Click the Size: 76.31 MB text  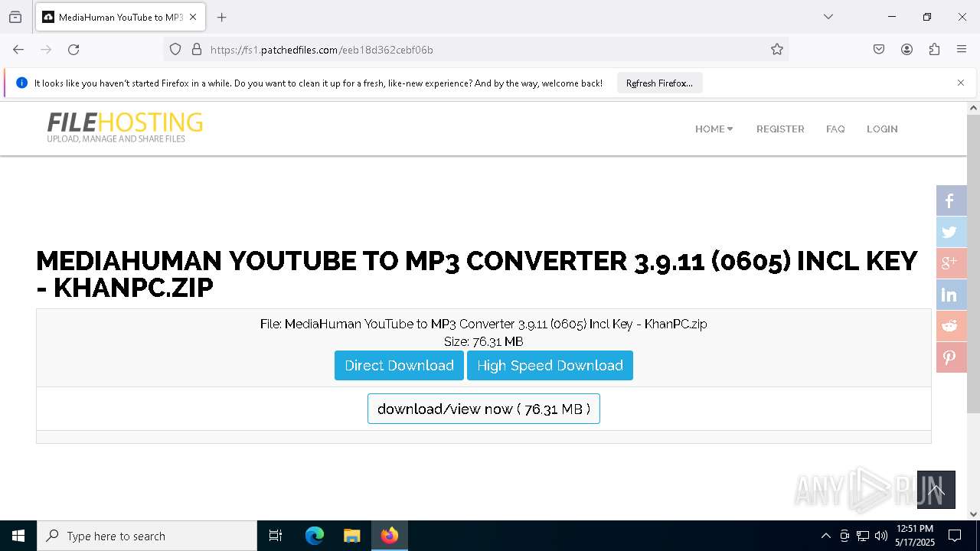pyautogui.click(x=484, y=341)
